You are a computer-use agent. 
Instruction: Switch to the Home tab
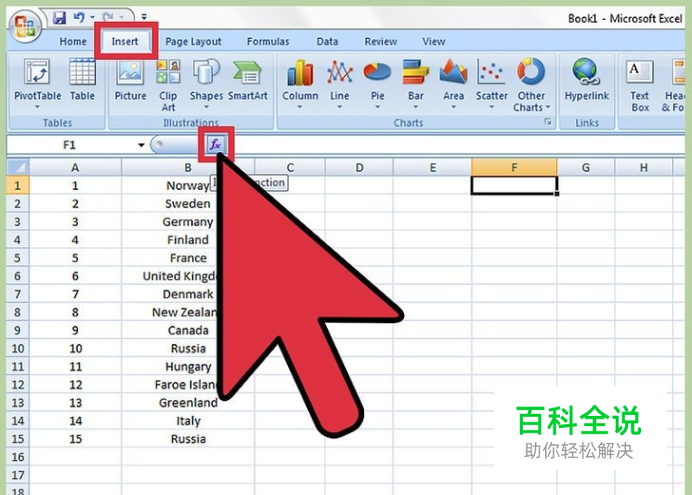(73, 41)
